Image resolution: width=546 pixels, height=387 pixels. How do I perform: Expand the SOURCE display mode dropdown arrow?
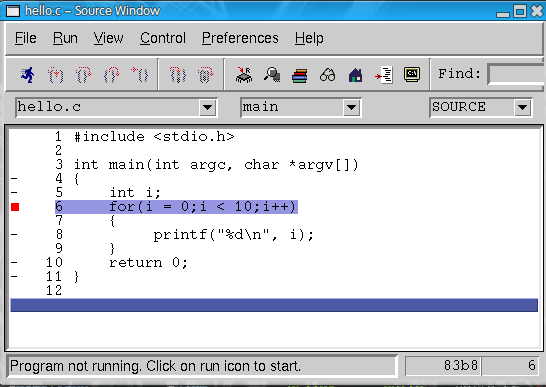click(x=522, y=107)
